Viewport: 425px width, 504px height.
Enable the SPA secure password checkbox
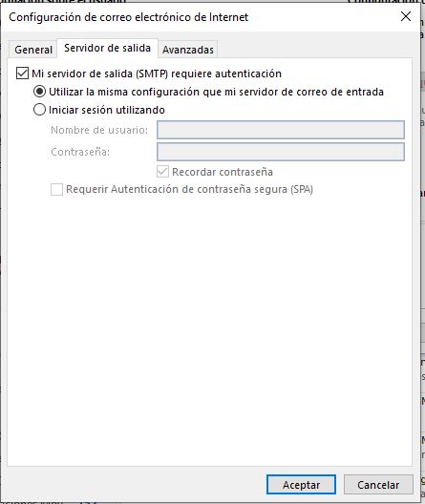pyautogui.click(x=56, y=189)
